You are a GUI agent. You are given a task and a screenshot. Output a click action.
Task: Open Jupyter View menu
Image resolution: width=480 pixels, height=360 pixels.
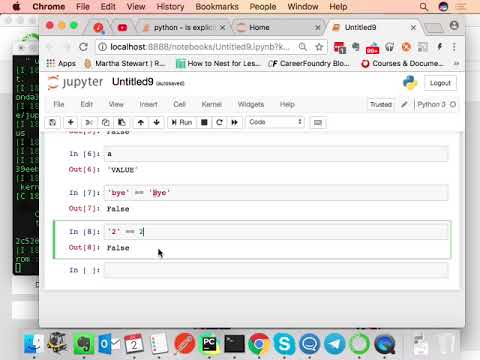click(116, 104)
